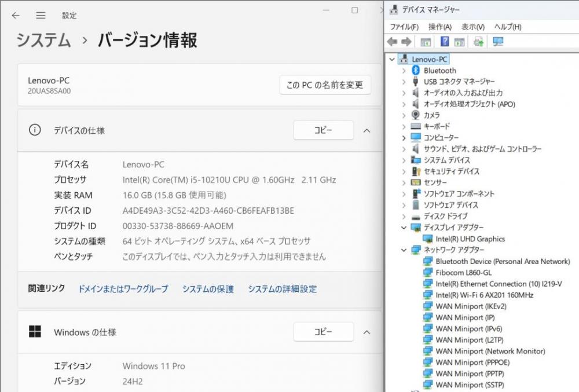Viewport: 579px width, 392px height.
Task: Open the Settings hamburger navigation menu
Action: click(41, 15)
